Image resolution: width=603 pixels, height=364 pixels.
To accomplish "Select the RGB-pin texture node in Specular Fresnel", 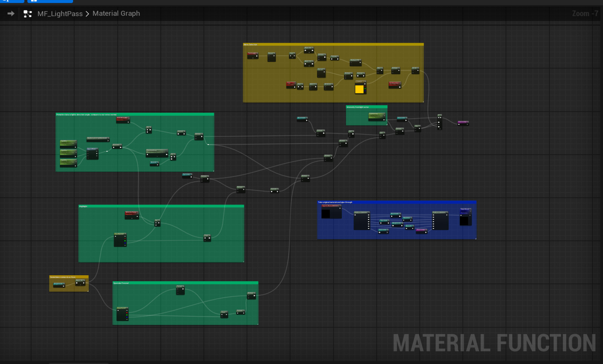I will point(122,314).
